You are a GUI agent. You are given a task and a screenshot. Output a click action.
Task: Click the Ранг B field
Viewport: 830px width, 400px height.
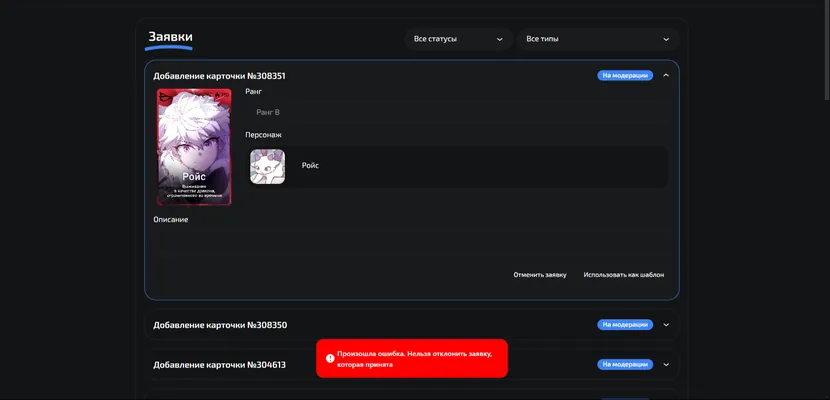(457, 113)
